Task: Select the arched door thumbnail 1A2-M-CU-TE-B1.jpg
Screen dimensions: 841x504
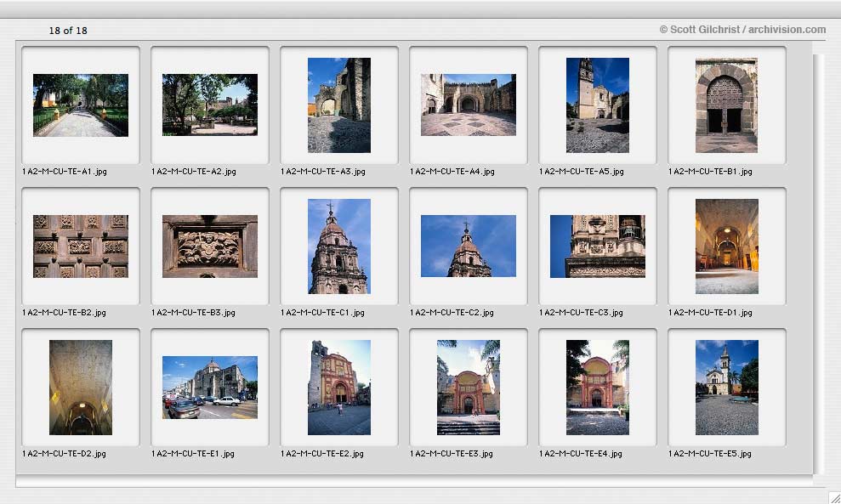Action: [727, 105]
